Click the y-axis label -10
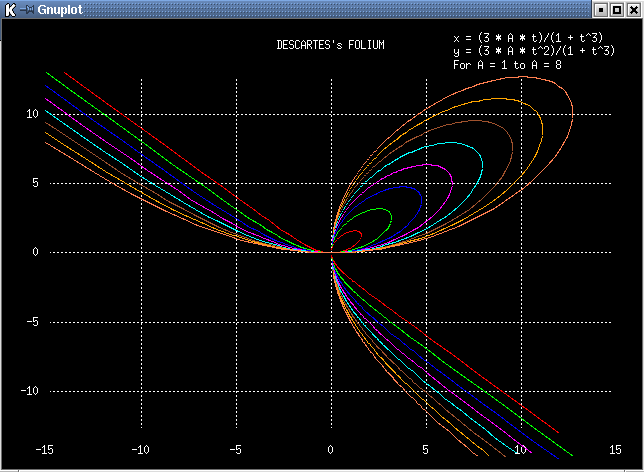The height and width of the screenshot is (472, 644). click(30, 390)
